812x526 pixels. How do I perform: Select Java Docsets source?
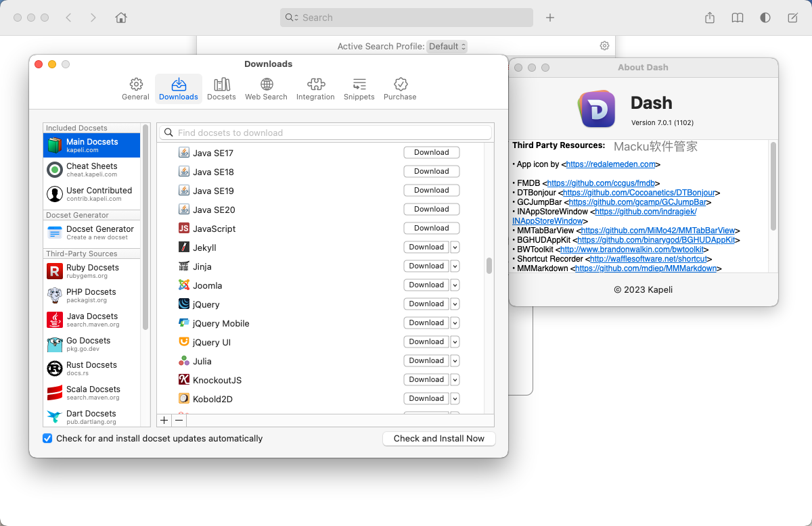(91, 320)
